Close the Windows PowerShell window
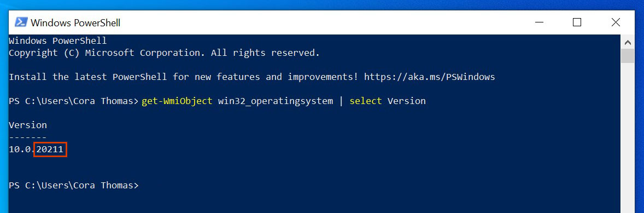 click(x=615, y=22)
